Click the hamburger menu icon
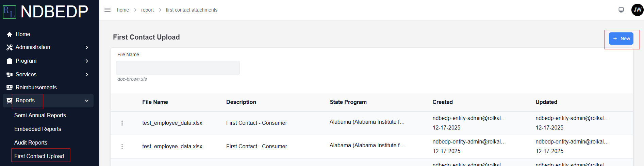Viewport: 644px width, 166px height. pyautogui.click(x=108, y=10)
